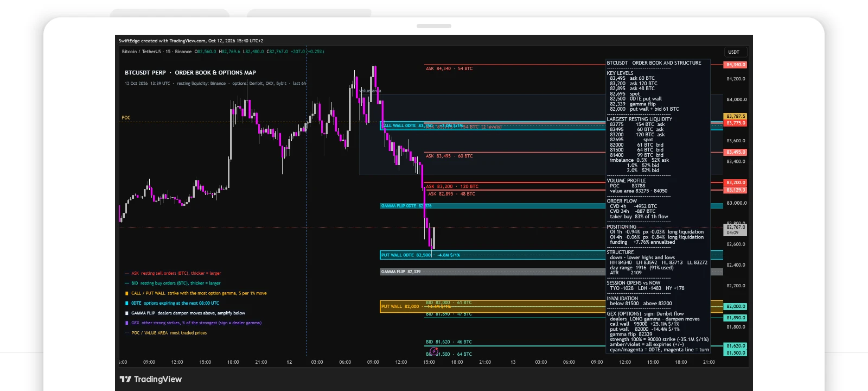
Task: Select the gray GAMMA FLIP 82,339 label
Action: (401, 272)
